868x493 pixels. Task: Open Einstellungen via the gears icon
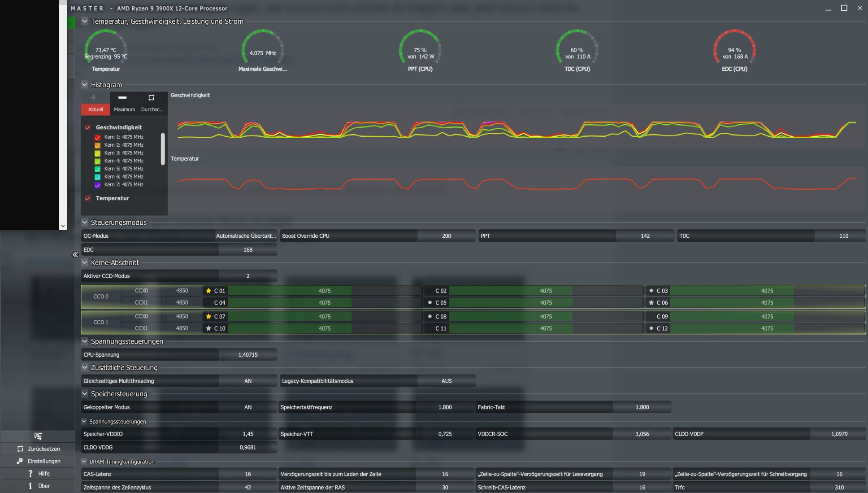(20, 461)
